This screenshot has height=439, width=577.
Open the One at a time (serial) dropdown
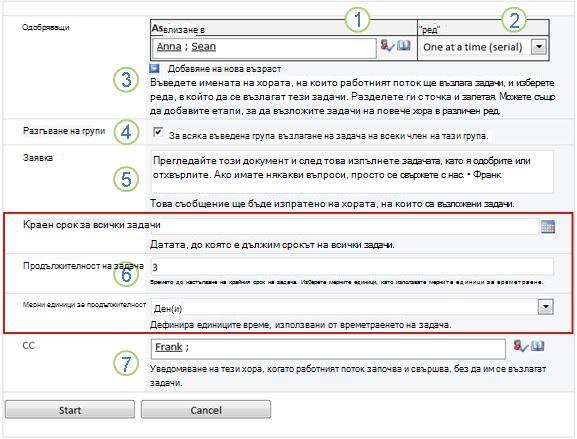(539, 47)
